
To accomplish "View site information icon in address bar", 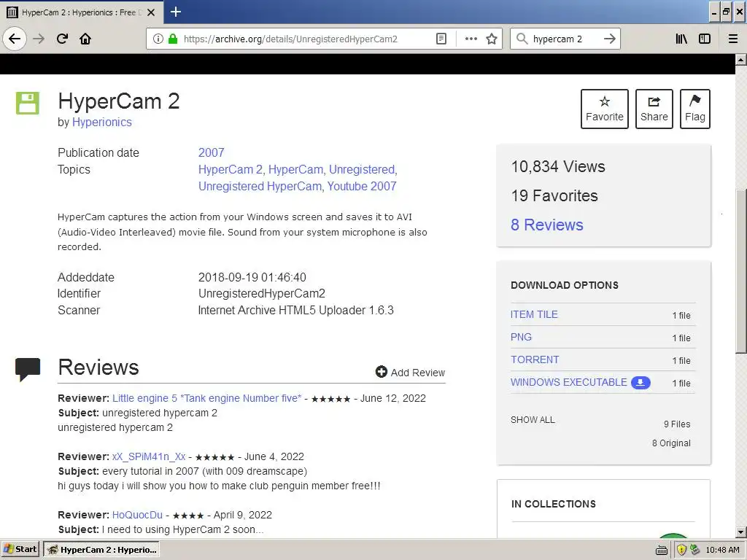I will pos(158,39).
